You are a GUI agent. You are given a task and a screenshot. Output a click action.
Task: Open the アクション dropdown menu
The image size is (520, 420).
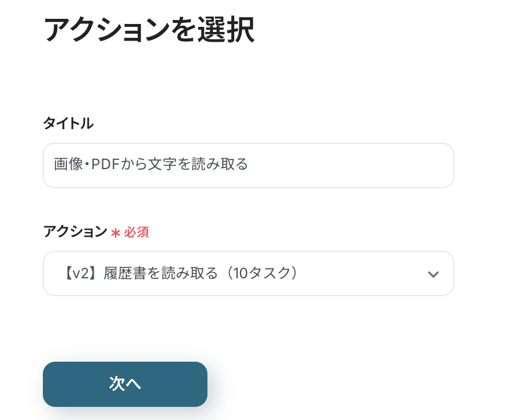point(248,274)
